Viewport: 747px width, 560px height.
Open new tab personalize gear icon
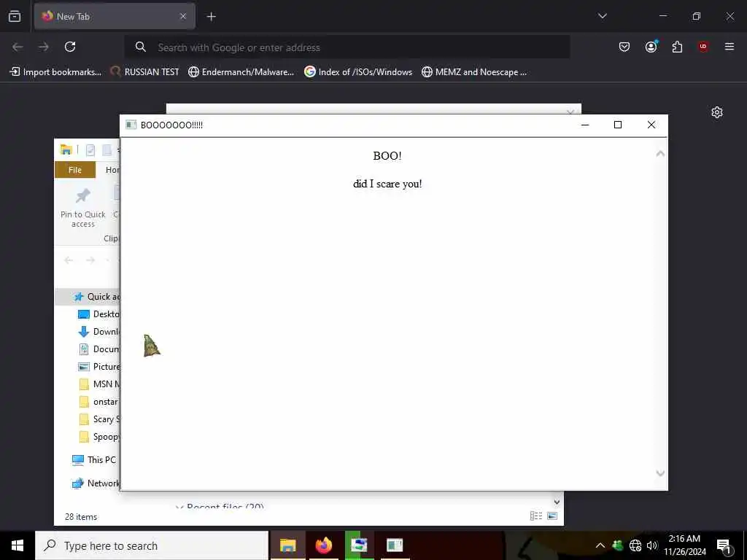[717, 112]
